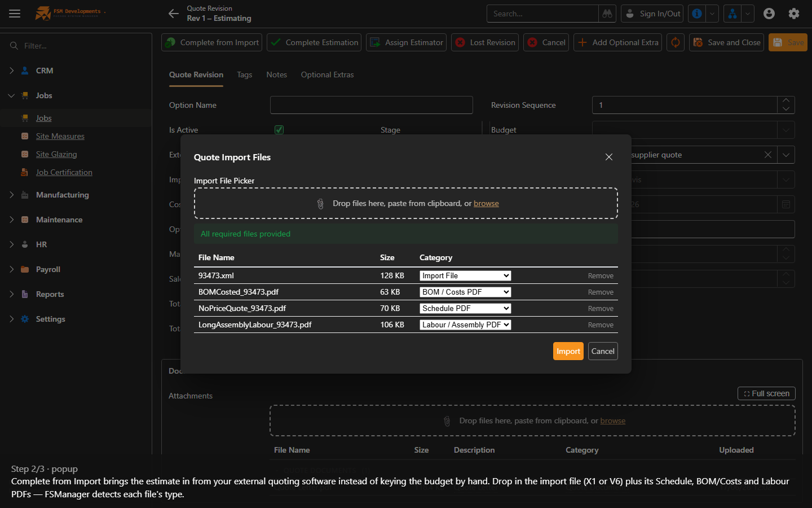Close the Quote Import Files dialog
Image resolution: width=812 pixels, height=508 pixels.
click(609, 157)
